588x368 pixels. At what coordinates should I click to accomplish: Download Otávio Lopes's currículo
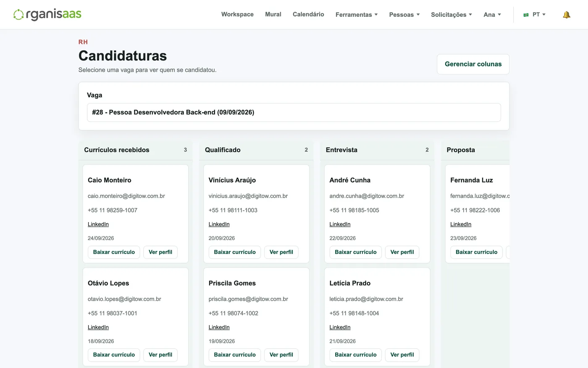(114, 355)
